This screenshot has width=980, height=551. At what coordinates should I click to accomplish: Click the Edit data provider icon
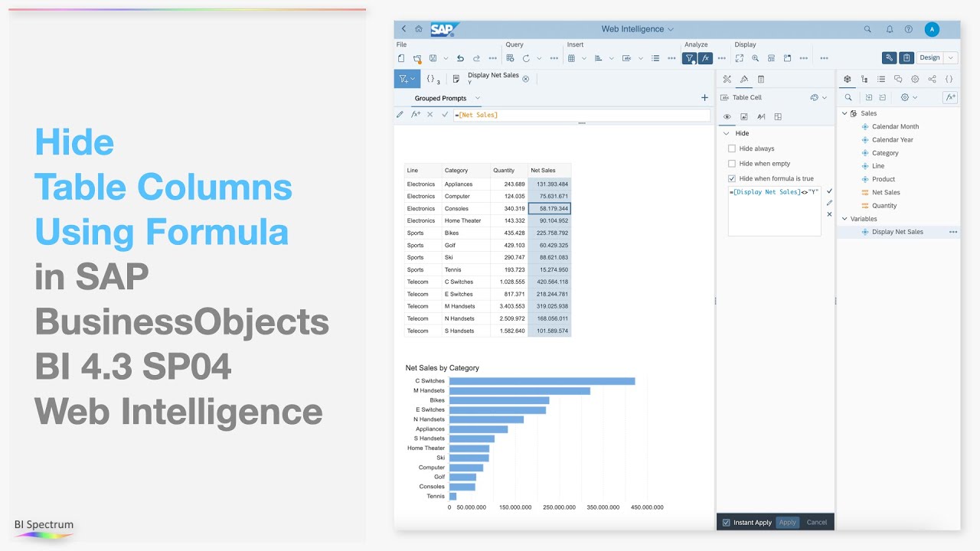[510, 58]
